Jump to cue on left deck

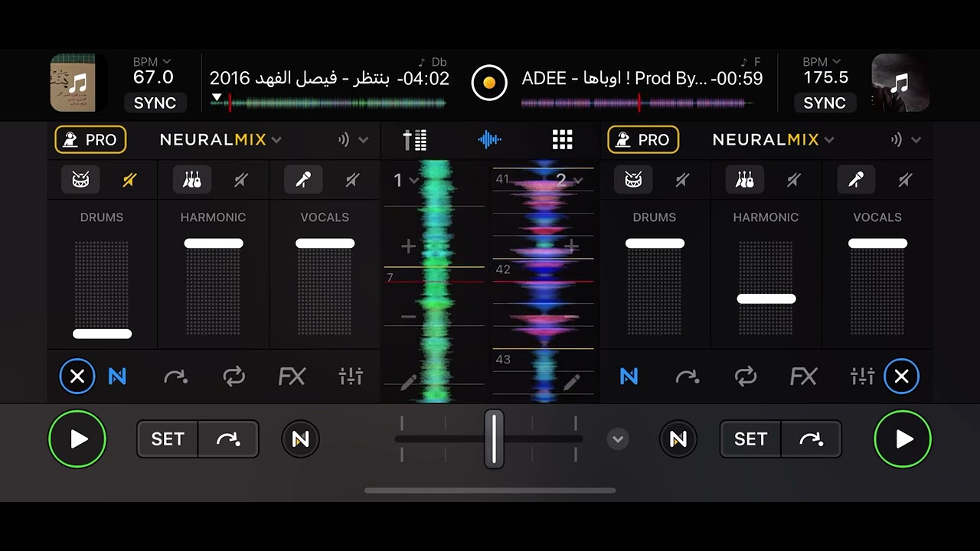[228, 439]
